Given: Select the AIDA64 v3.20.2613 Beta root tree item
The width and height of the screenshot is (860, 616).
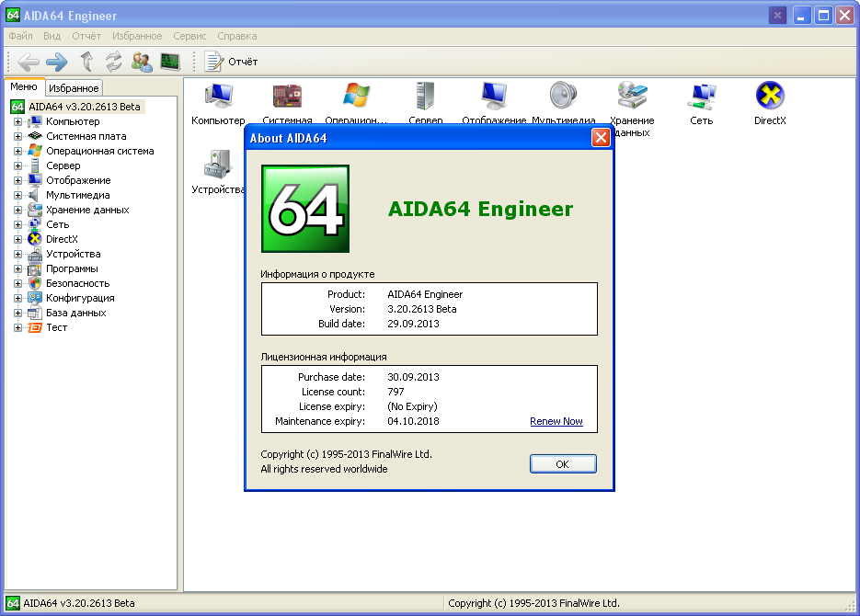Looking at the screenshot, I should point(85,107).
